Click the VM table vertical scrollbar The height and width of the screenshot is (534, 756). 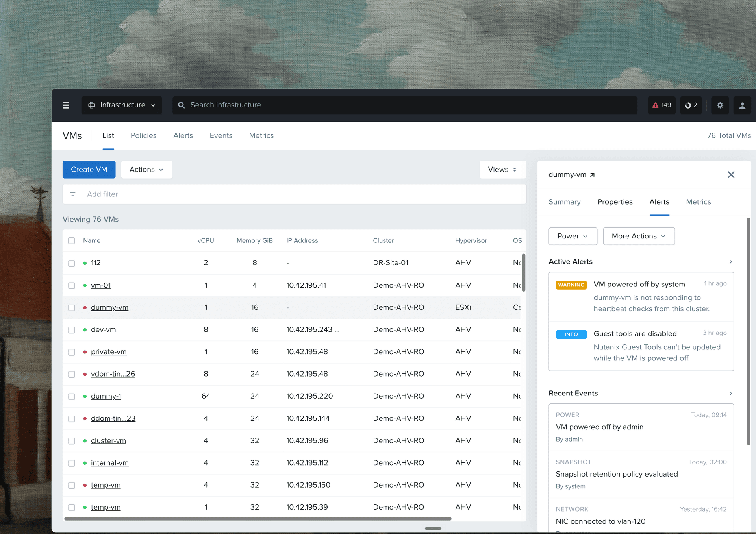[524, 273]
